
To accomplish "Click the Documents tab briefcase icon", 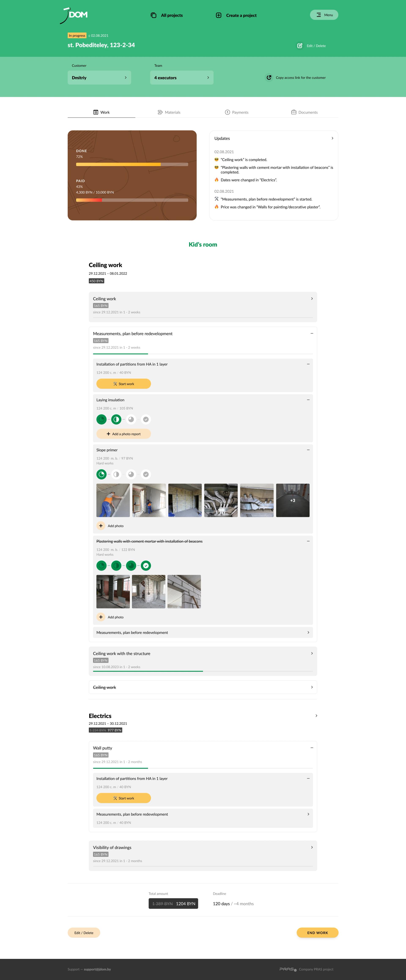I will pos(294,112).
